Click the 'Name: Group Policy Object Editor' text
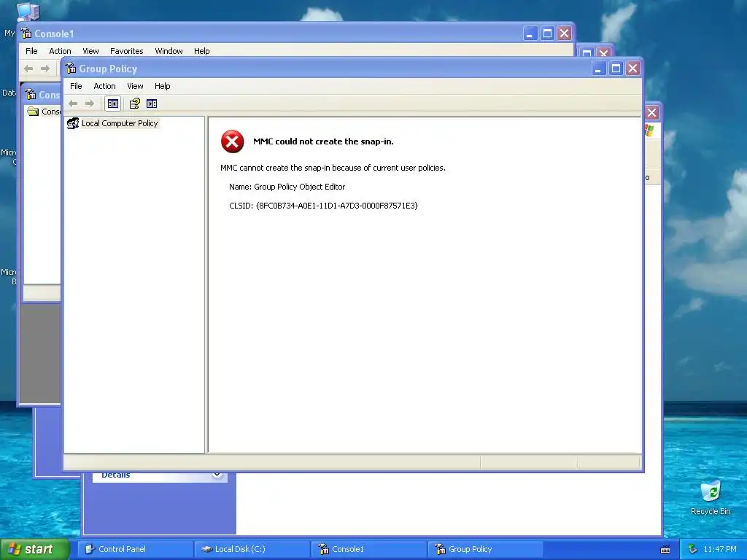 pyautogui.click(x=287, y=187)
